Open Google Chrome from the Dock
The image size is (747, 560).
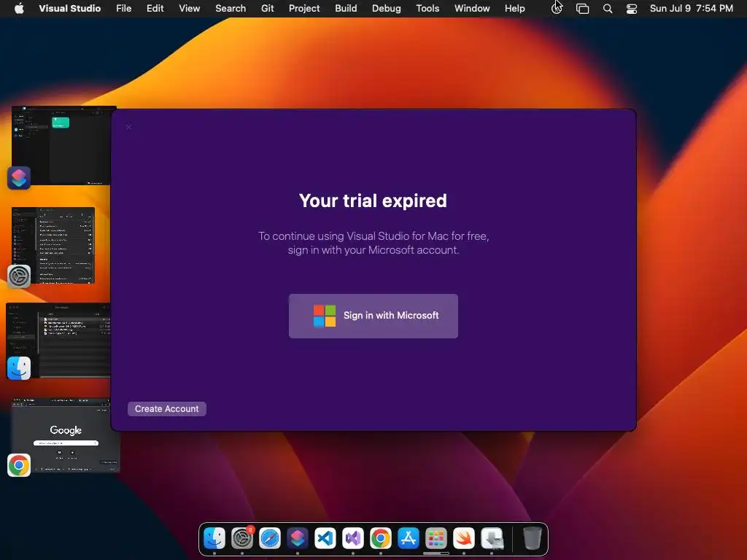tap(380, 538)
